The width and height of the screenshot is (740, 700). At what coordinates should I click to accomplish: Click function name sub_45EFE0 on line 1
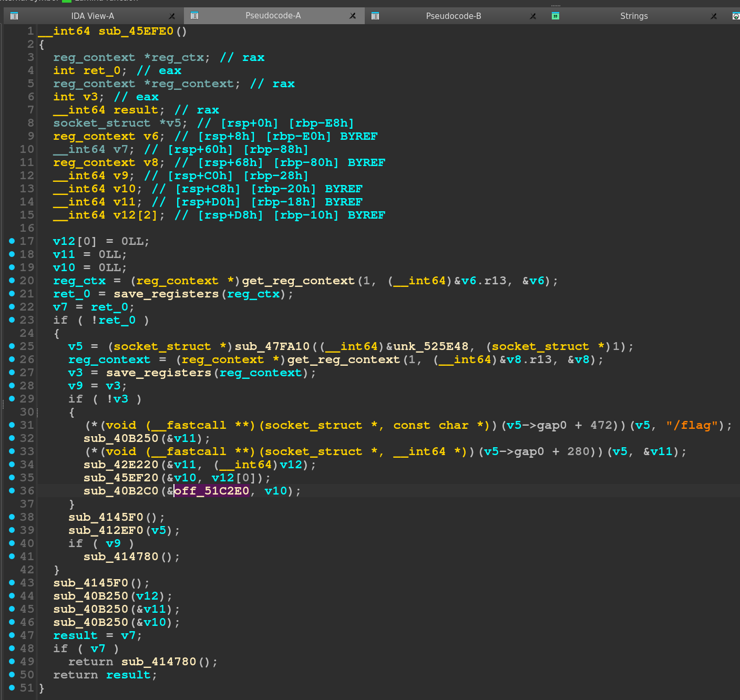point(136,31)
